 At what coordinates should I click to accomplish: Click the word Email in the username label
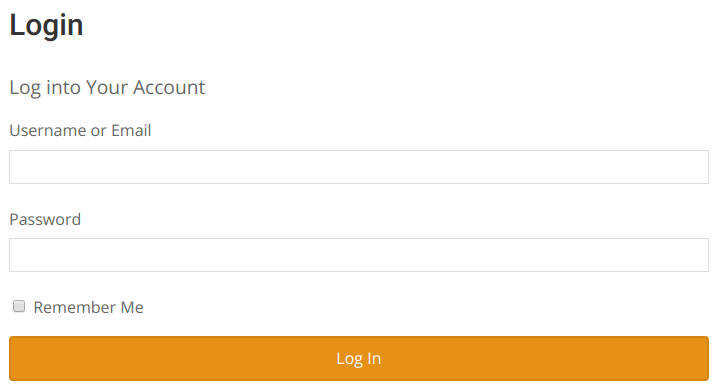click(131, 130)
